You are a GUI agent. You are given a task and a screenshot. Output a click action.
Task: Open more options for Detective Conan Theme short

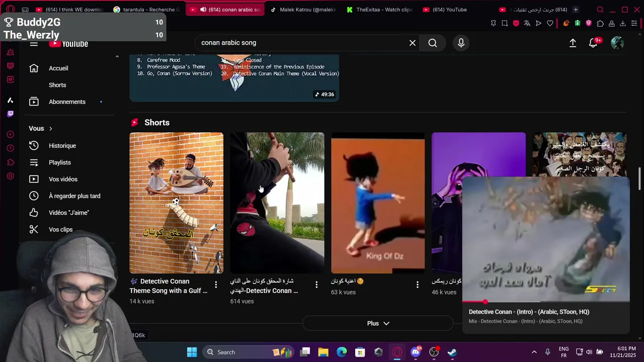click(x=216, y=285)
